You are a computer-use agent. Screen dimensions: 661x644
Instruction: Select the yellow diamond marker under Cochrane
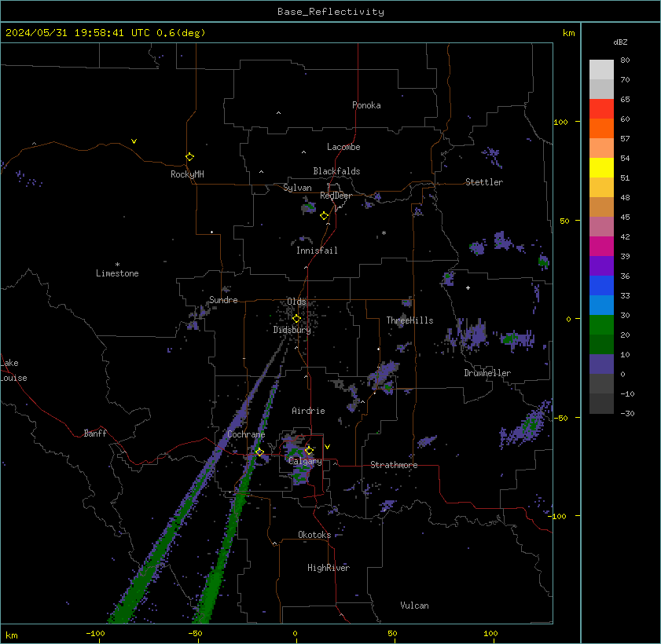pos(259,452)
